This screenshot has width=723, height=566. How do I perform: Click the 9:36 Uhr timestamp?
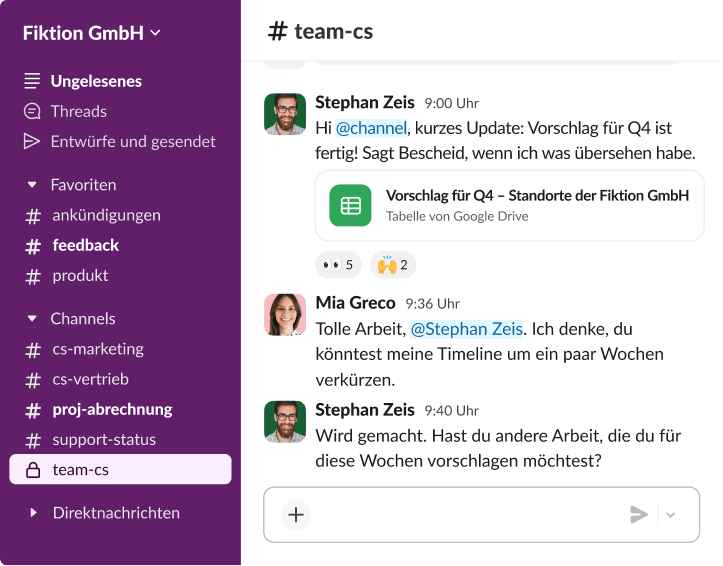click(x=433, y=304)
